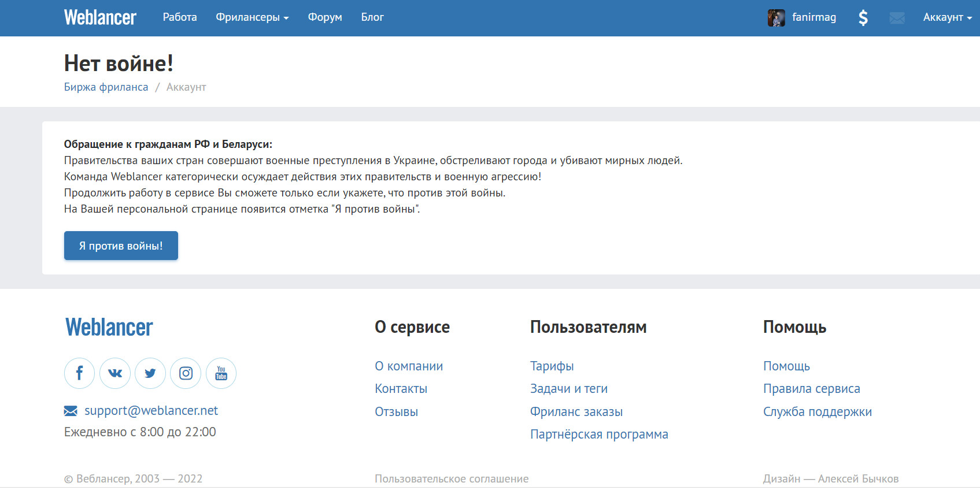Expand the Аккаунт dropdown menu
Viewport: 980px width, 490px height.
(x=947, y=17)
